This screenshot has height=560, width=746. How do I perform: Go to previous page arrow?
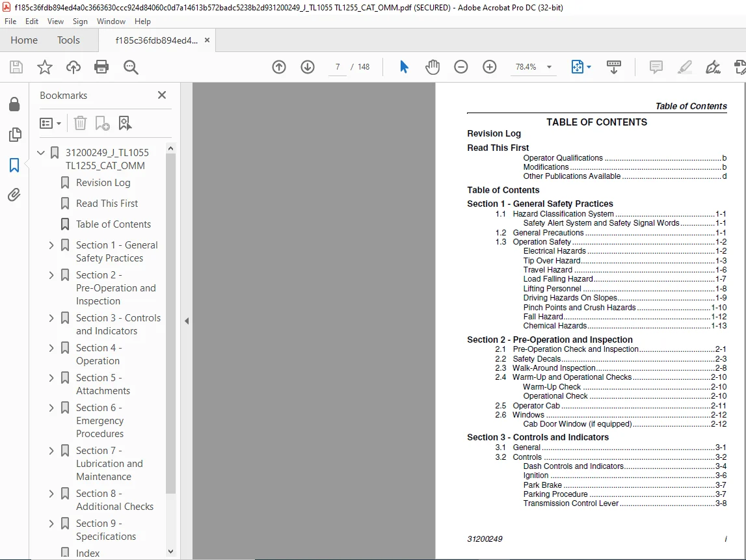[279, 67]
